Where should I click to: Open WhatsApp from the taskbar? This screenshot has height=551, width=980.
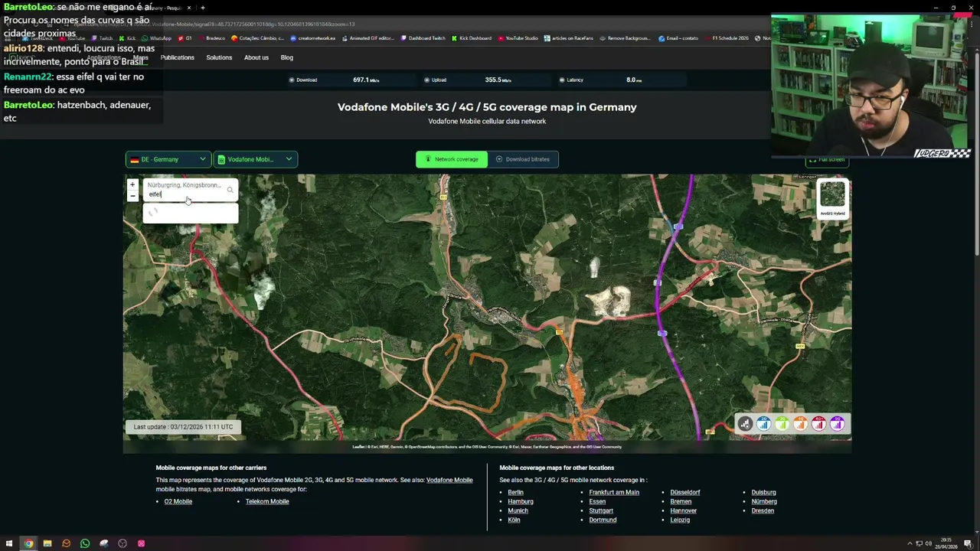[x=85, y=543]
